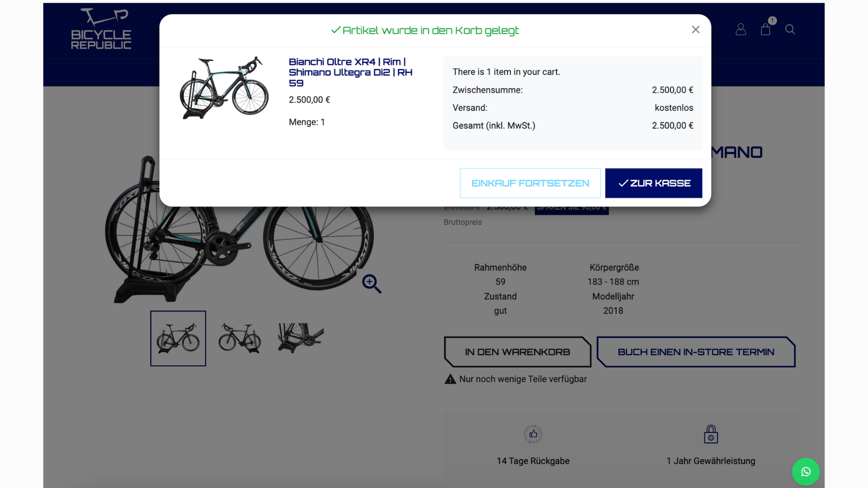The width and height of the screenshot is (868, 488).
Task: Continue shopping with Einkauf fortsetzen
Action: pyautogui.click(x=530, y=183)
